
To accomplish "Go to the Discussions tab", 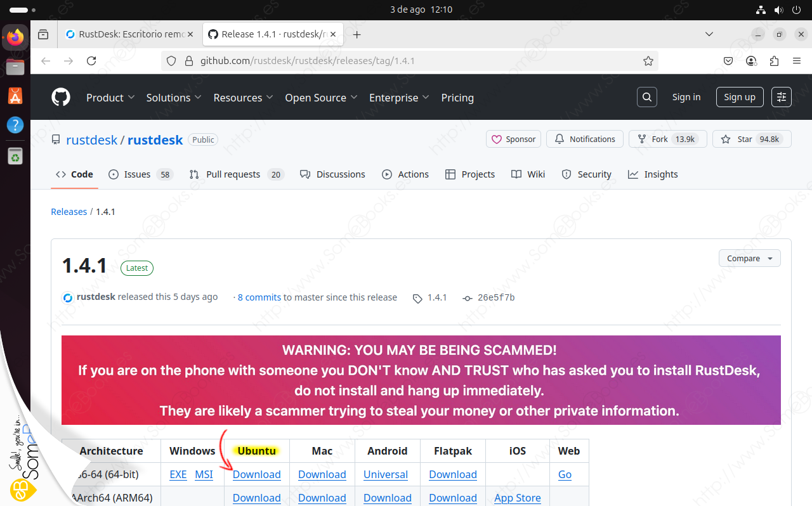I will point(332,174).
